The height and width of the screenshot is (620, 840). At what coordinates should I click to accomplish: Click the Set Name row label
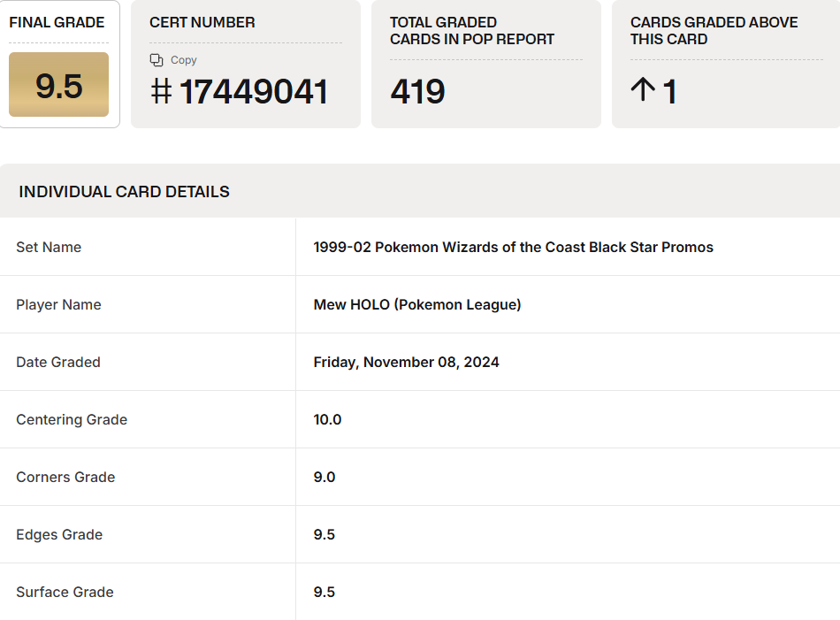click(49, 248)
